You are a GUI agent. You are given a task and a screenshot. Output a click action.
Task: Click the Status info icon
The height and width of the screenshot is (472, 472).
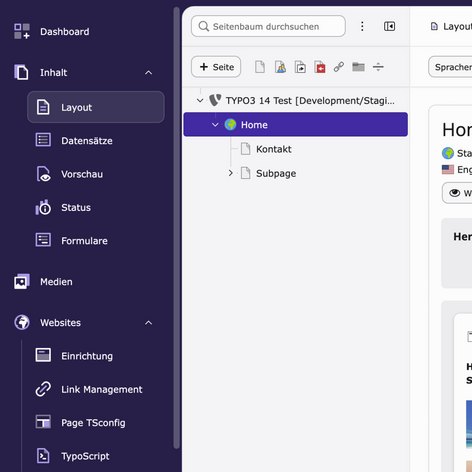click(x=43, y=207)
